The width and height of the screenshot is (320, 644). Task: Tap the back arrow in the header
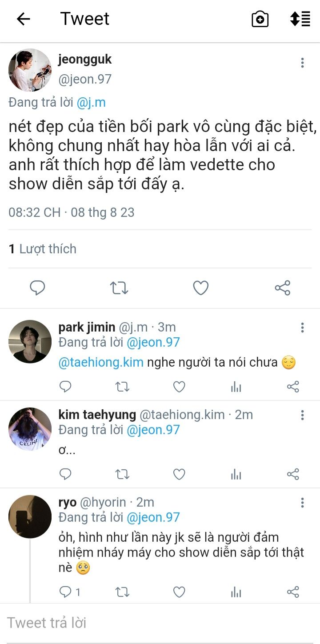23,19
